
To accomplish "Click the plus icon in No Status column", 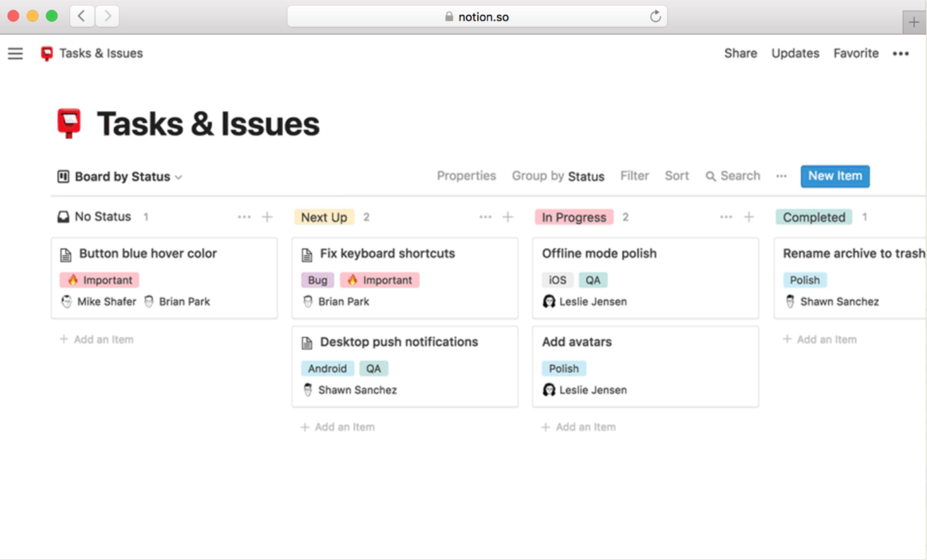I will [267, 217].
